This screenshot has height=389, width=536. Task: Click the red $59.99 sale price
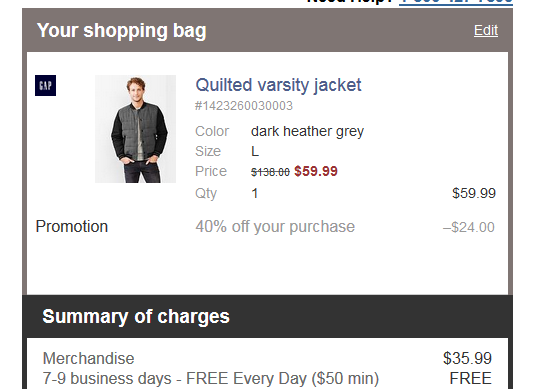point(316,171)
